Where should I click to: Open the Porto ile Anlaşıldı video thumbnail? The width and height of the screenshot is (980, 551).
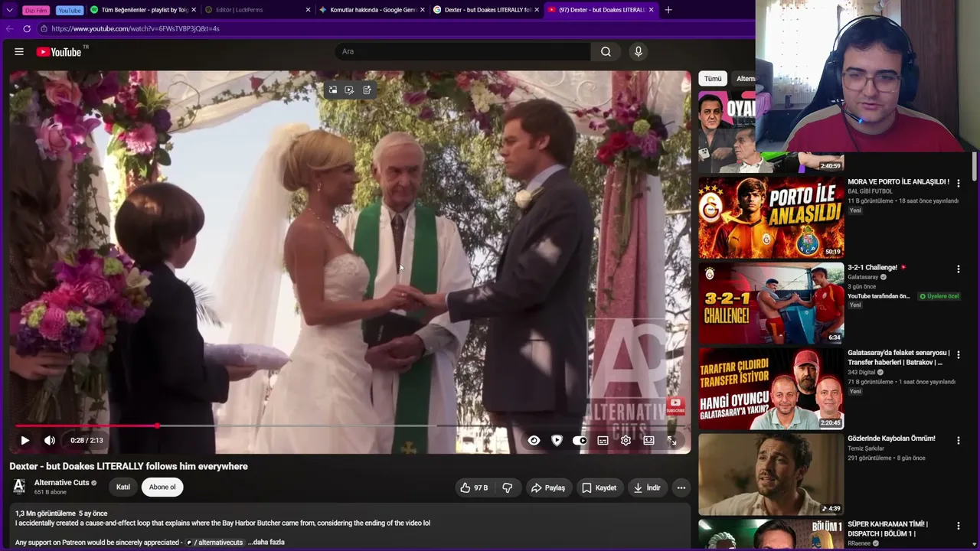pos(771,217)
